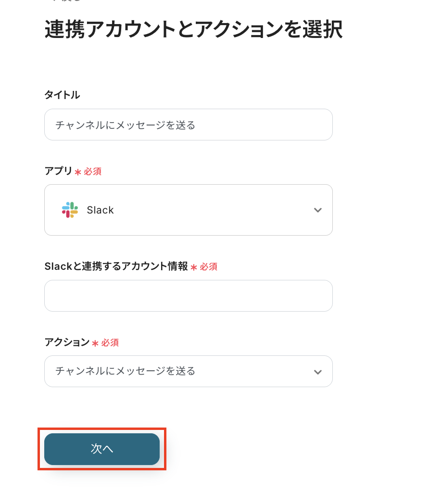Screen dimensions: 429x504
Task: Select the Slack app name text
Action: [x=100, y=210]
